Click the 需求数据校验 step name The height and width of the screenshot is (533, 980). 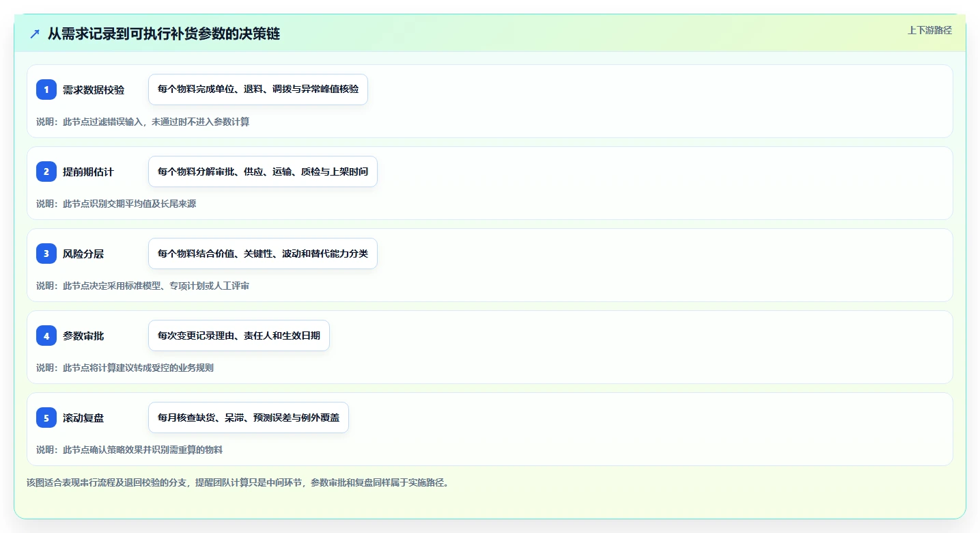pyautogui.click(x=94, y=90)
